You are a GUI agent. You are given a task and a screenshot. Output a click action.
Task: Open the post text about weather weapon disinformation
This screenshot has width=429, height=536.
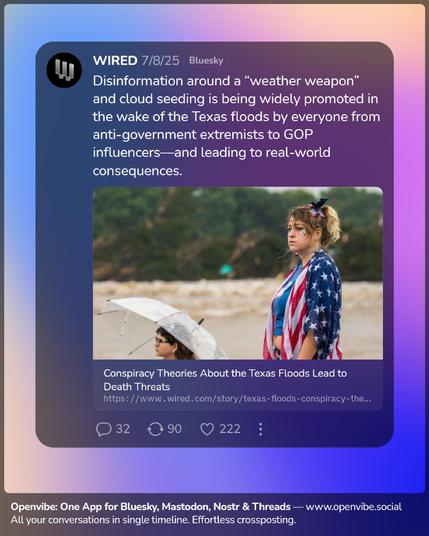[x=237, y=125]
